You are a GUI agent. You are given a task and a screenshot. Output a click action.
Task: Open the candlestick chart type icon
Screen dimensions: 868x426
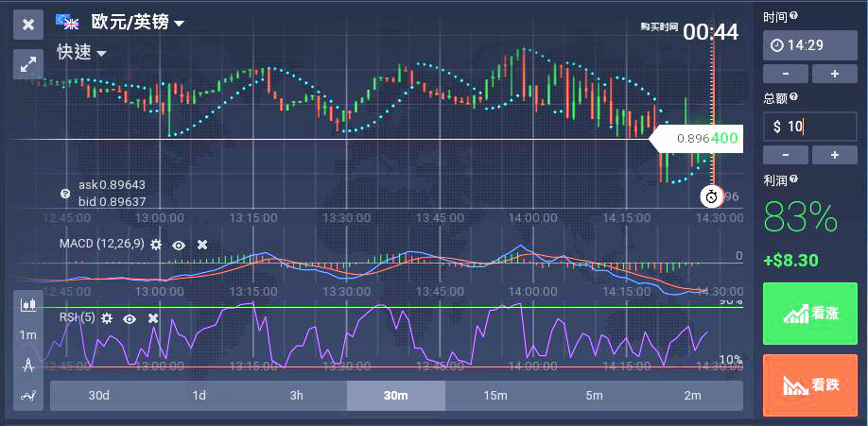coord(28,305)
